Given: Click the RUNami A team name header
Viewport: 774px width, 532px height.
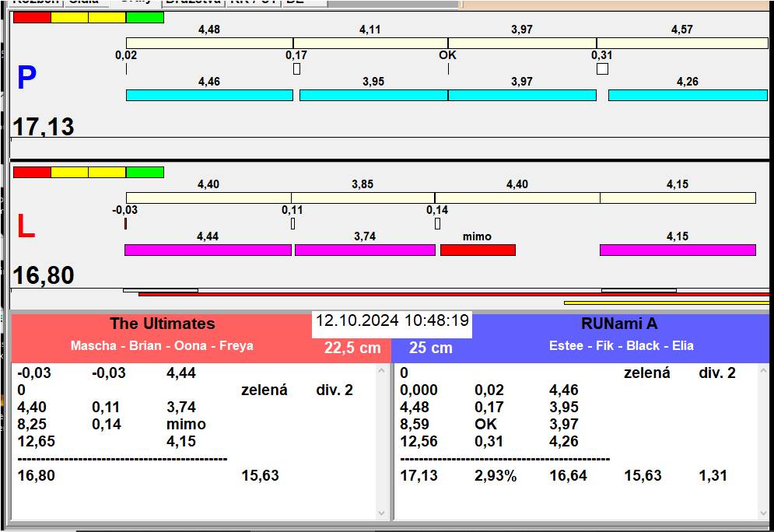Looking at the screenshot, I should [618, 324].
